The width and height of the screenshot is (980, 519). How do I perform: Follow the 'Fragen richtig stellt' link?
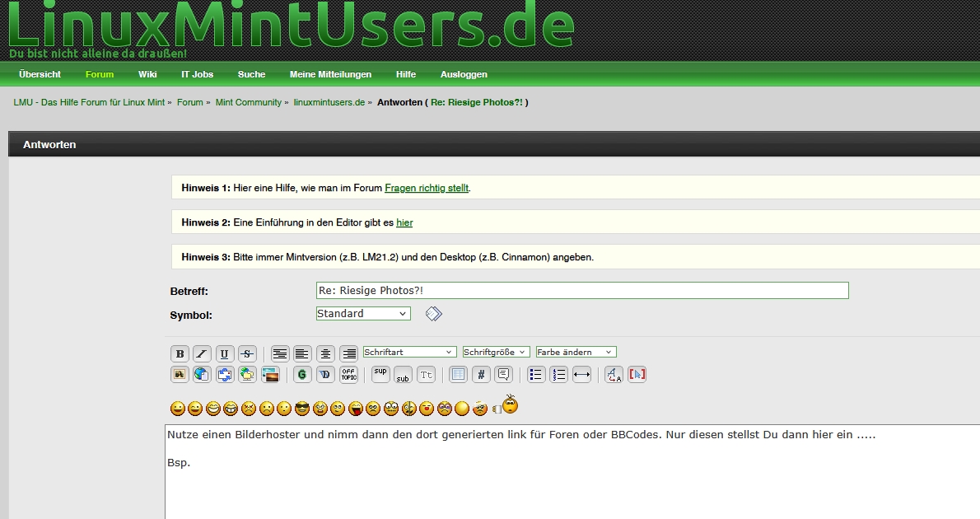(x=427, y=188)
